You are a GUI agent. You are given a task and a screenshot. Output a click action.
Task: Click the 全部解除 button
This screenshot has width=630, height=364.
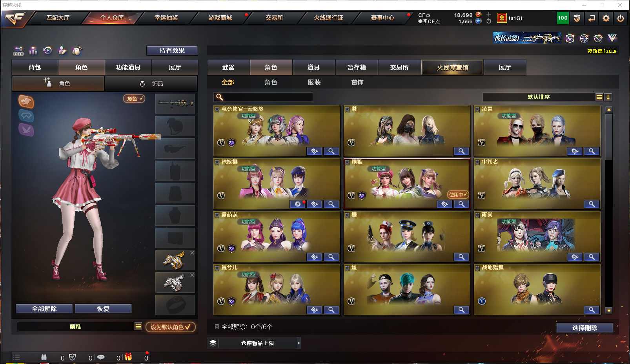(44, 309)
